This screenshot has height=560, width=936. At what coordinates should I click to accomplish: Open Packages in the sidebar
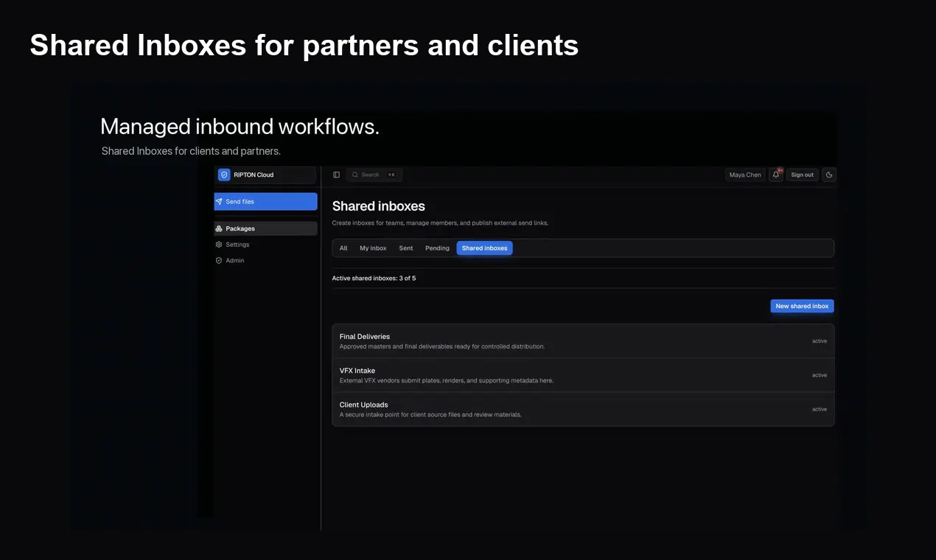(x=266, y=228)
